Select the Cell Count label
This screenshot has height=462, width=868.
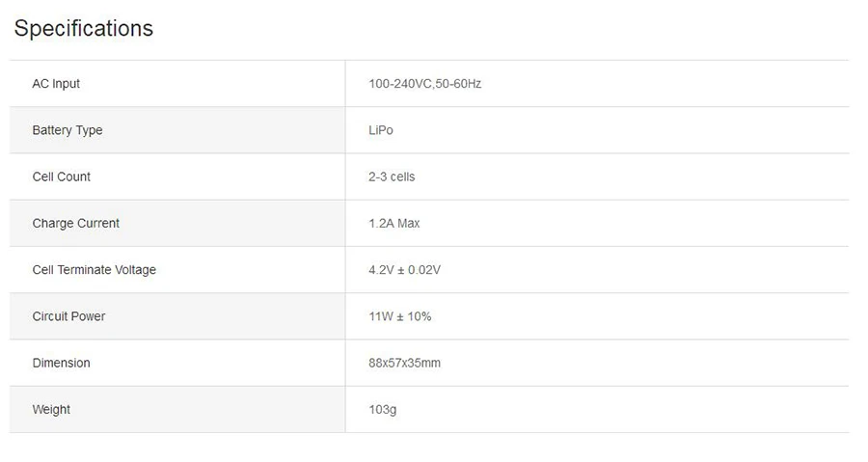tap(62, 177)
